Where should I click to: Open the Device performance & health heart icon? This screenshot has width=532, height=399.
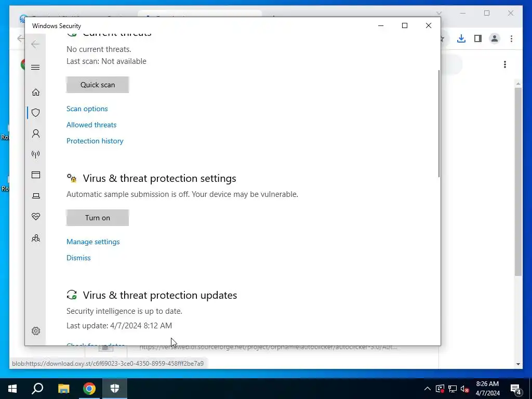36,217
